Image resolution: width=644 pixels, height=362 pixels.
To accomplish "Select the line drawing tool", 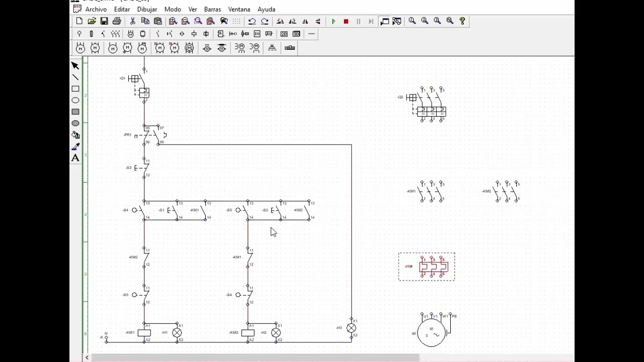I will (x=75, y=77).
